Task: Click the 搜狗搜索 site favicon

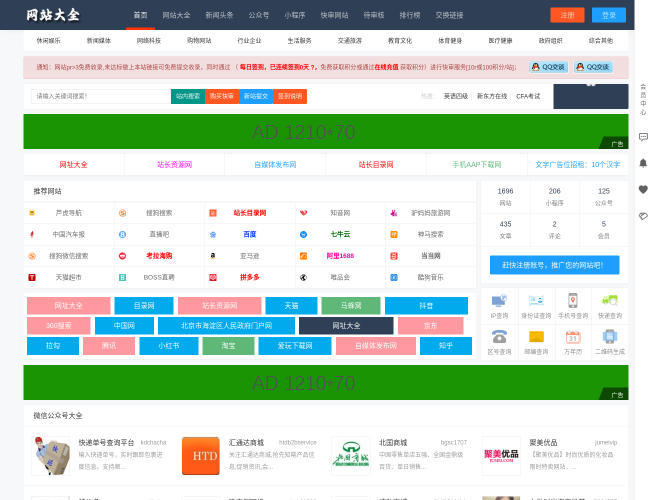Action: (x=122, y=213)
